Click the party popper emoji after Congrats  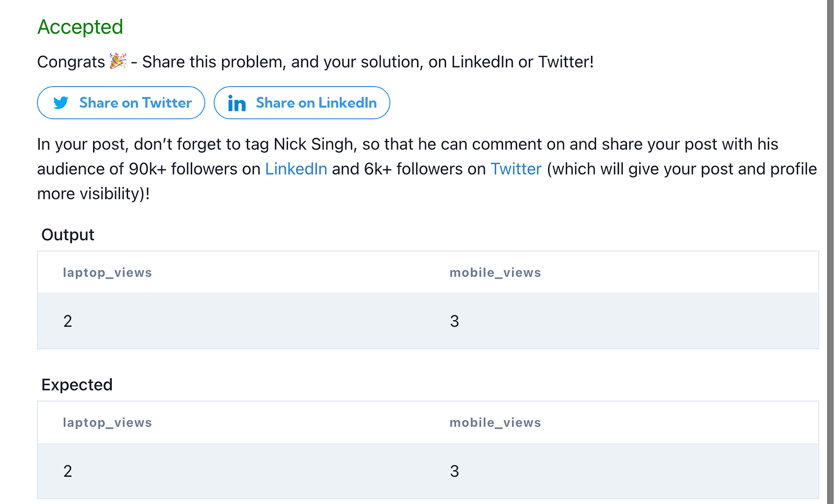pyautogui.click(x=118, y=61)
